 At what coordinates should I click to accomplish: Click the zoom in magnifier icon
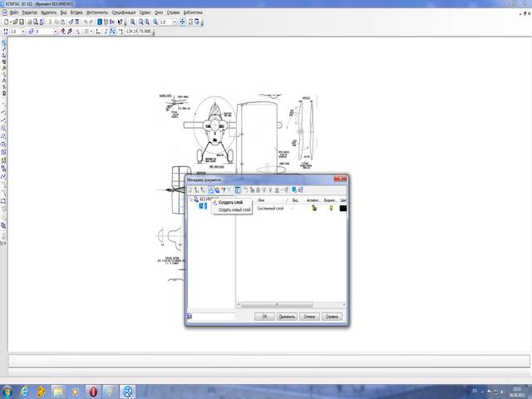coord(133,22)
